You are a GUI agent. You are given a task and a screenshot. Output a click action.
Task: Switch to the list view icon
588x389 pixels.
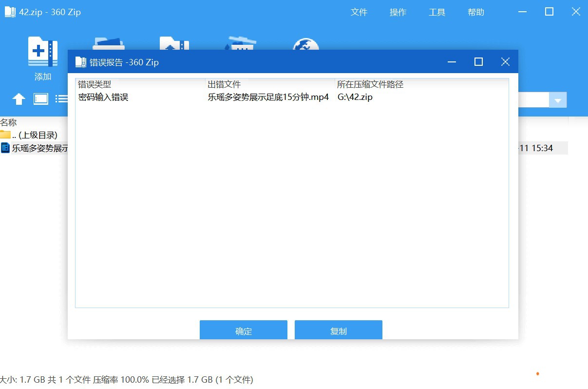61,99
